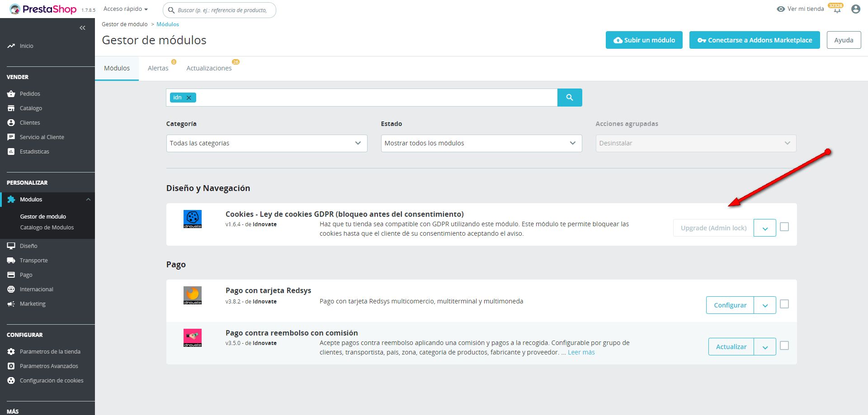Click the Pago contra reembolso con comisión title
The width and height of the screenshot is (868, 415).
[292, 333]
